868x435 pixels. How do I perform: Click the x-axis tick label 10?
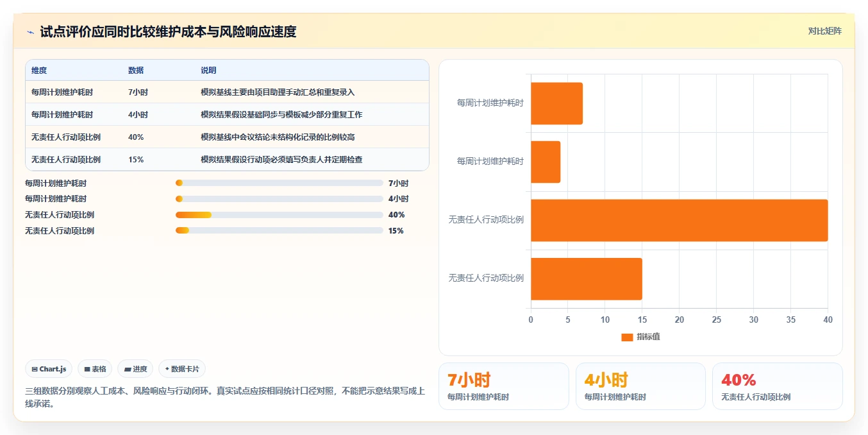[x=605, y=320]
